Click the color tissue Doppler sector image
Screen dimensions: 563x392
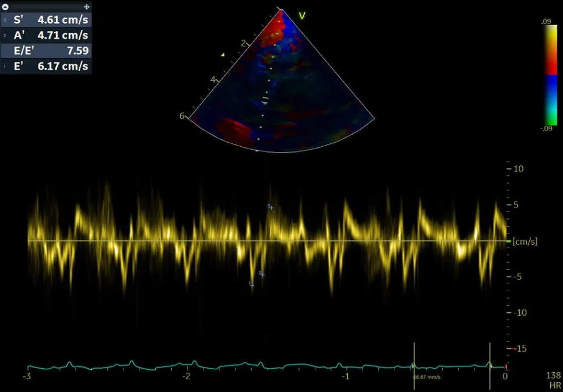pyautogui.click(x=282, y=82)
